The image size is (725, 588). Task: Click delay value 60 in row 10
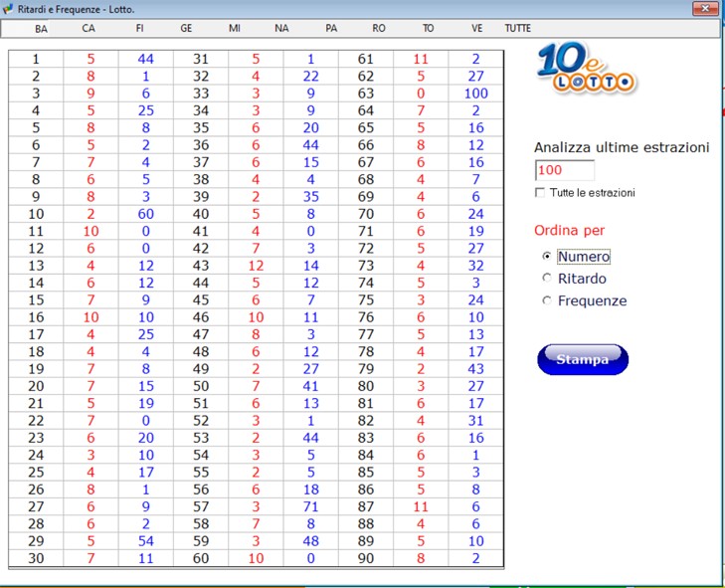145,214
